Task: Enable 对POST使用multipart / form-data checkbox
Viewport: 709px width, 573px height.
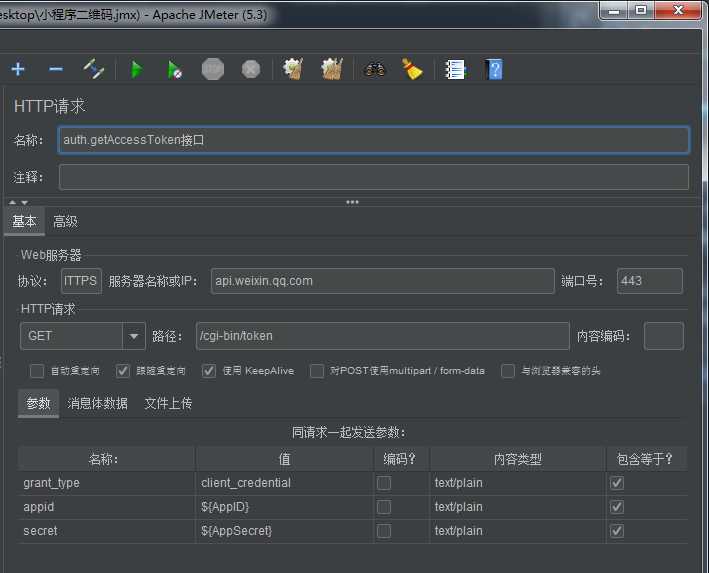Action: click(x=317, y=371)
